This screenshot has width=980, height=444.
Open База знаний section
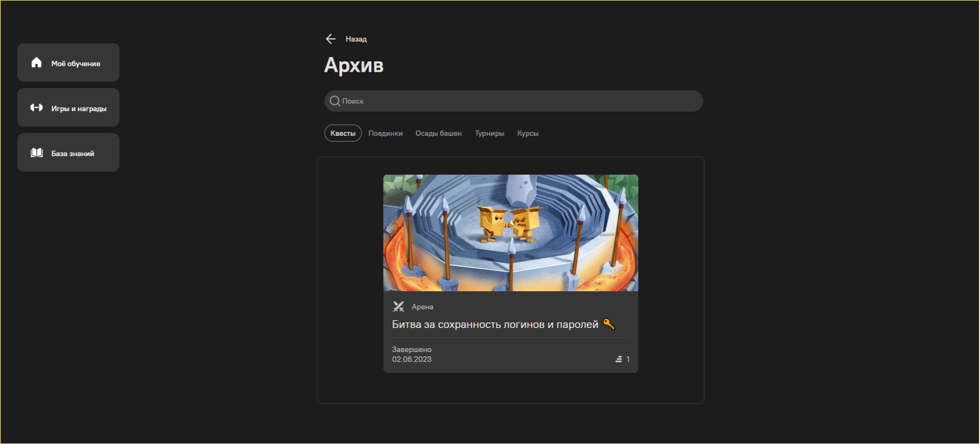[x=68, y=152]
